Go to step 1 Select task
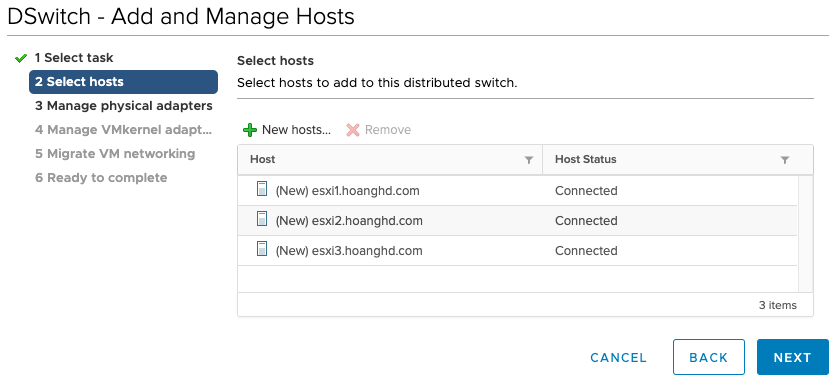This screenshot has width=835, height=385. 74,58
